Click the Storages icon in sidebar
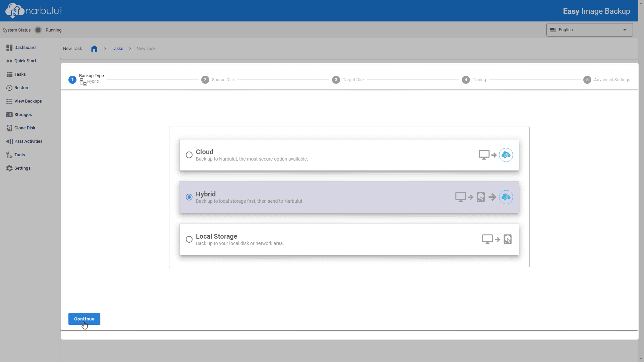The image size is (644, 362). pos(9,115)
